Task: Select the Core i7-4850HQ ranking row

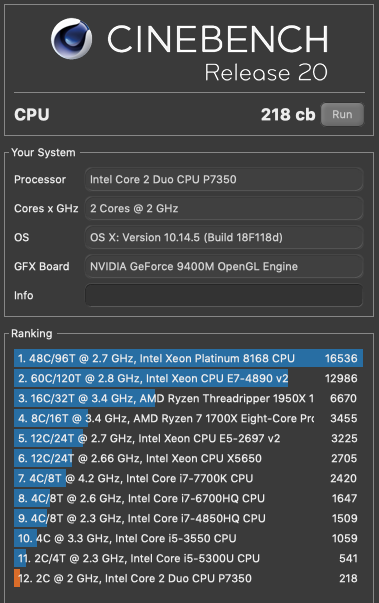Action: tap(188, 518)
